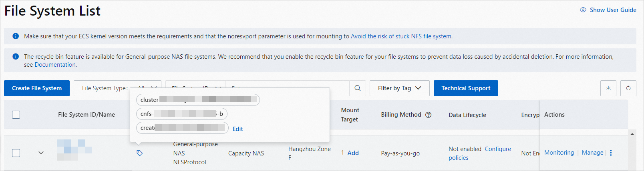The height and width of the screenshot is (171, 644).
Task: Click the refresh list icon
Action: (628, 88)
